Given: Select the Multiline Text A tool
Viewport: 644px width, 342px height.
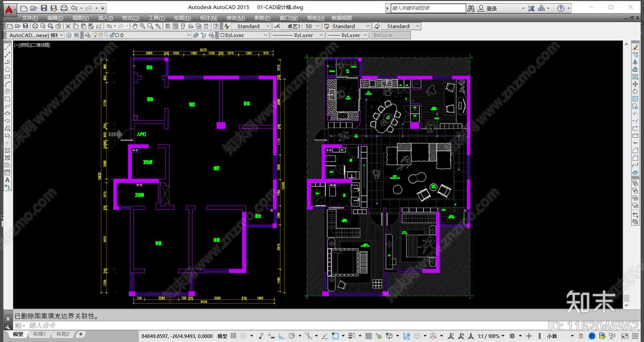Looking at the screenshot, I should pyautogui.click(x=7, y=180).
